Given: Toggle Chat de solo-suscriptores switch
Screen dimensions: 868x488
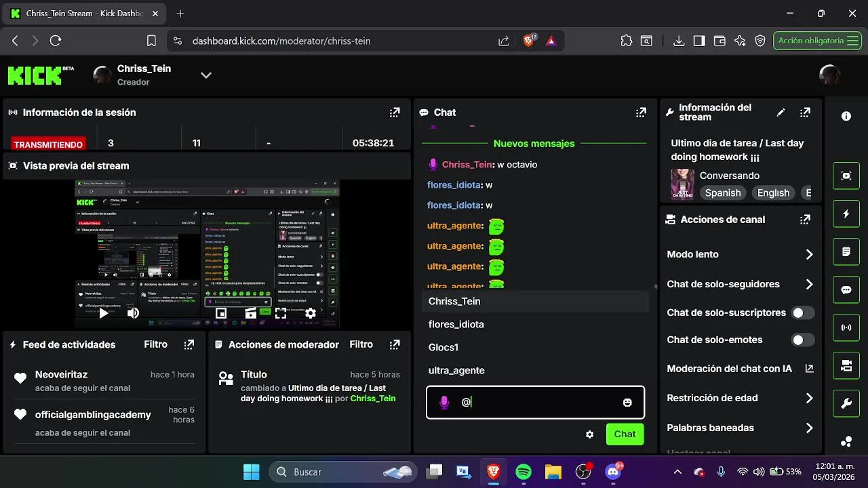Looking at the screenshot, I should 803,312.
